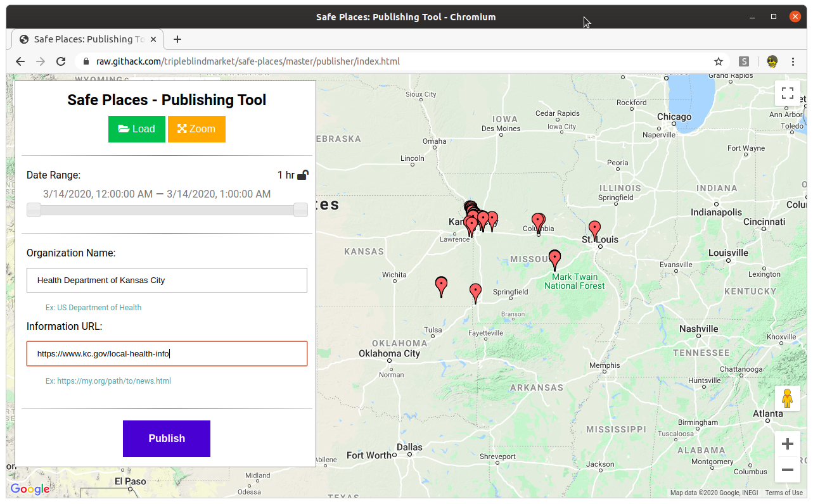Click the Load button with folder icon
This screenshot has height=504, width=813.
[137, 129]
